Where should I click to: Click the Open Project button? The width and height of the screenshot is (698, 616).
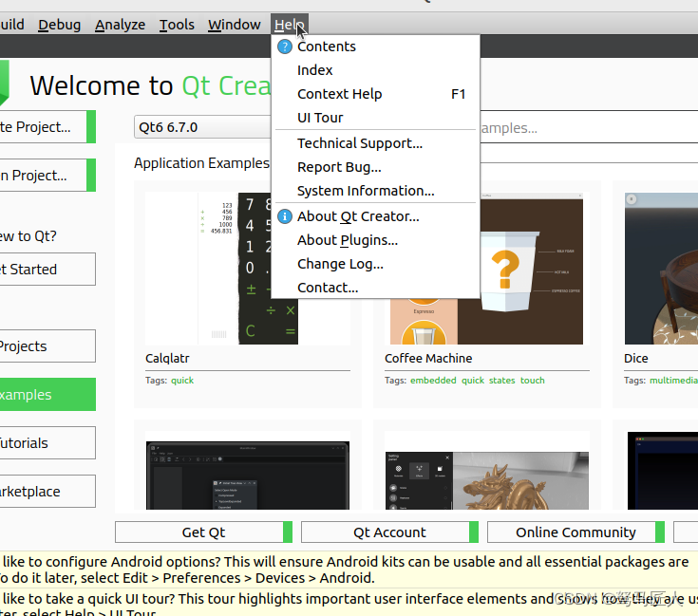click(x=47, y=176)
